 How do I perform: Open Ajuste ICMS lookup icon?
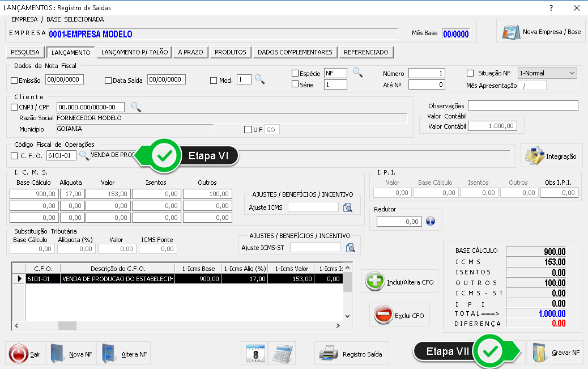pos(349,208)
